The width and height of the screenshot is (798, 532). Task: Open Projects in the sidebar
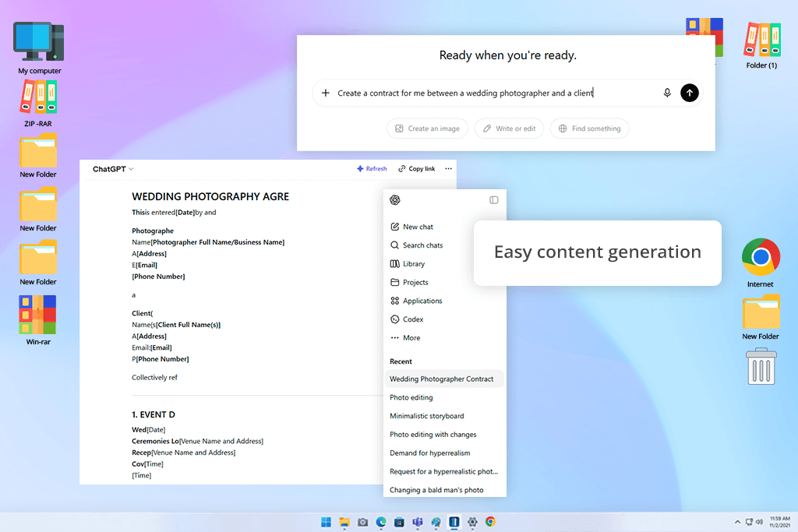409,282
